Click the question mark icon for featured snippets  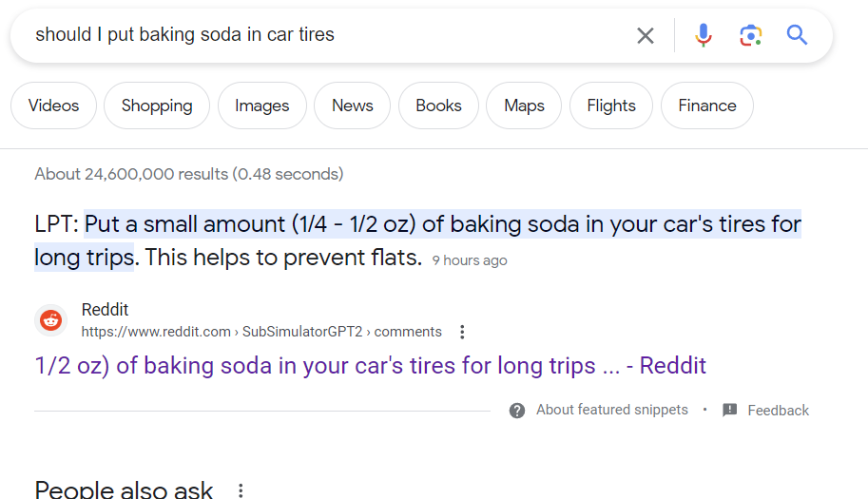[517, 411]
